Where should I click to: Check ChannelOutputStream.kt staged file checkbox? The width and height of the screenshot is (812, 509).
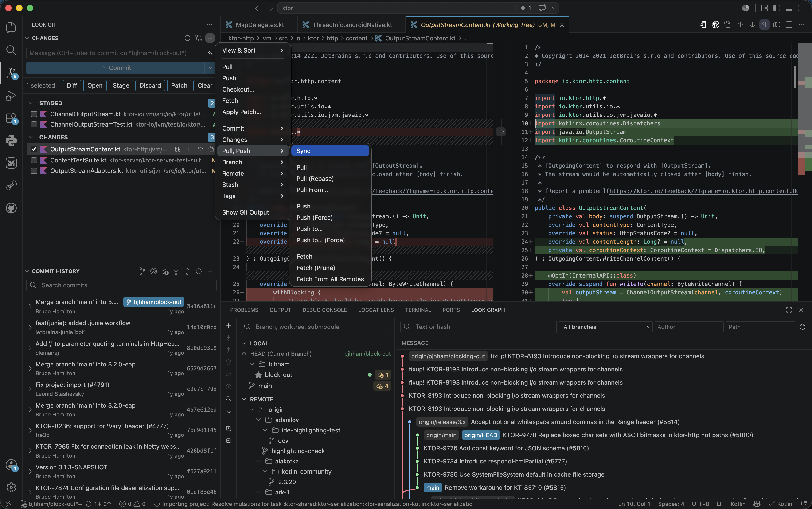(x=34, y=114)
